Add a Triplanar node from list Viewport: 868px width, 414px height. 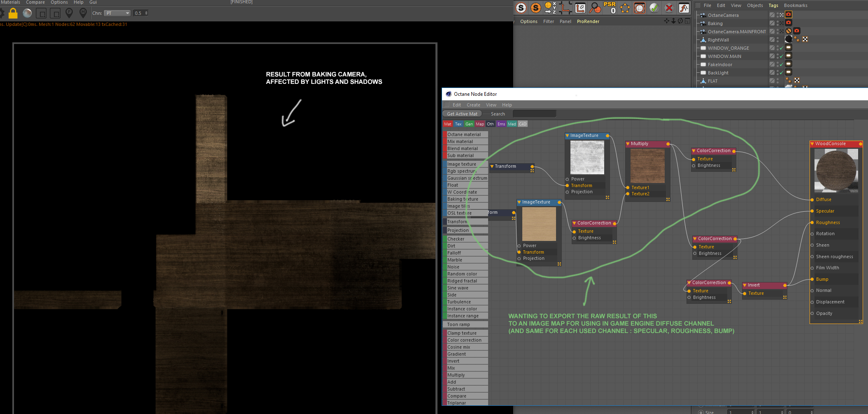[x=465, y=403]
